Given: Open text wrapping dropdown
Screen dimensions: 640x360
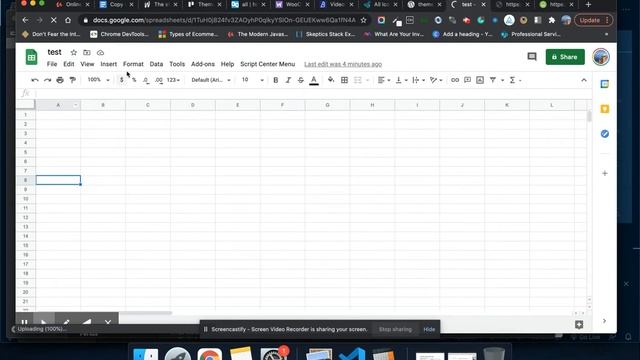Looking at the screenshot, I should coord(418,80).
